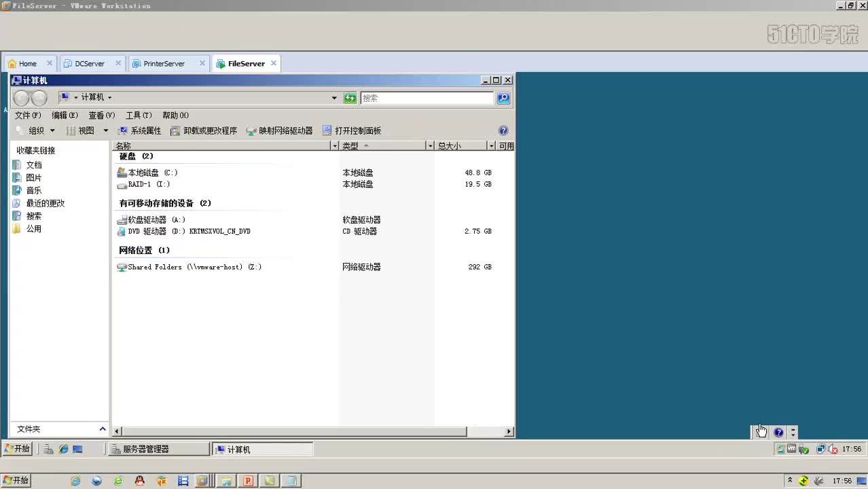868x489 pixels.
Task: Open 名称 column header dropdown arrow
Action: coord(334,146)
